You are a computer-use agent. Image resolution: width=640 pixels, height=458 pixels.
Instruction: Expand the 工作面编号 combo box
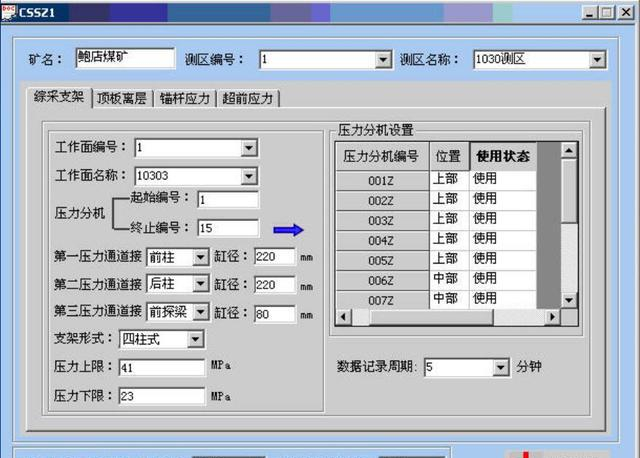tap(249, 148)
